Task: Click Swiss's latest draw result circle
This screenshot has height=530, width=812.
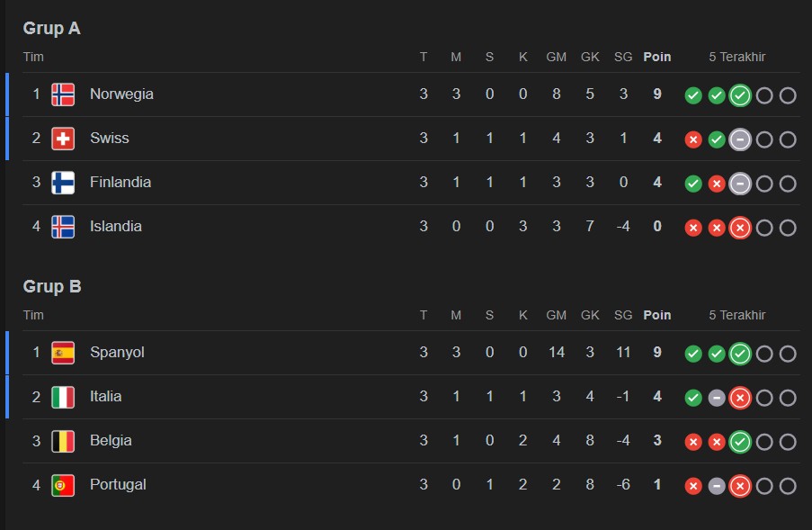Action: [x=740, y=139]
